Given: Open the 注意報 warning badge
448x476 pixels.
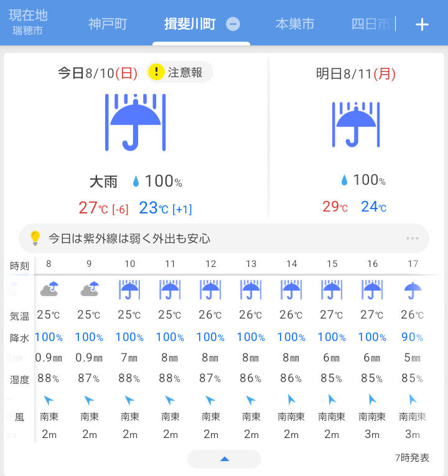Looking at the screenshot, I should point(179,72).
